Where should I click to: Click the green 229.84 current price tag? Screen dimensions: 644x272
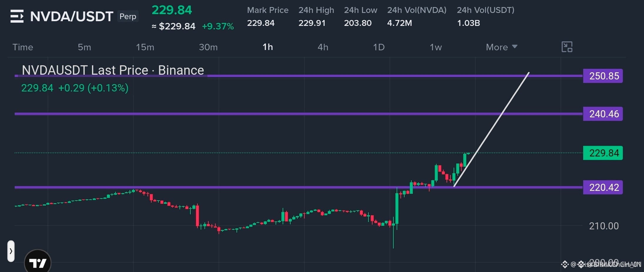pyautogui.click(x=603, y=153)
